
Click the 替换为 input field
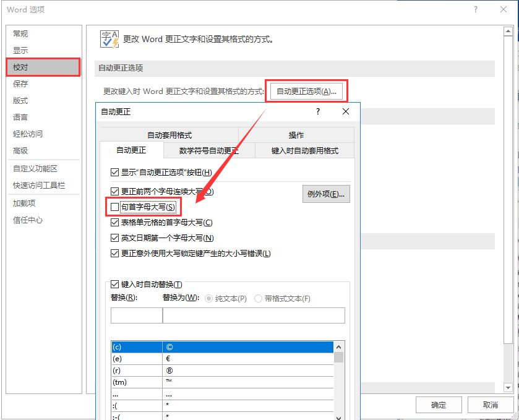coord(254,315)
